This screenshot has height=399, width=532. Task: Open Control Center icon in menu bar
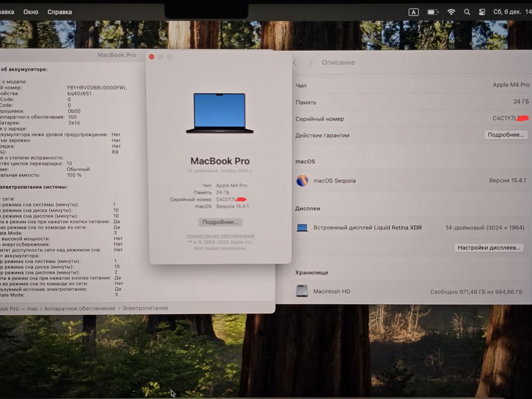(x=482, y=12)
